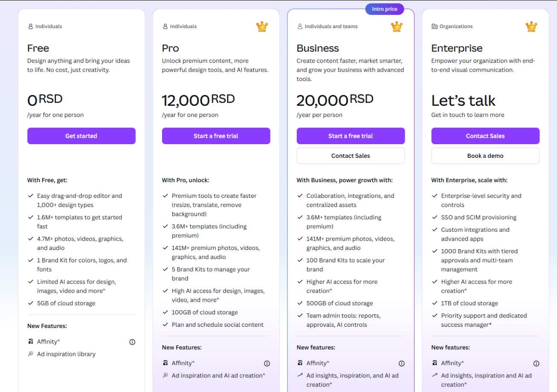Click the Ad inspiration library sparkle icon

[30, 354]
